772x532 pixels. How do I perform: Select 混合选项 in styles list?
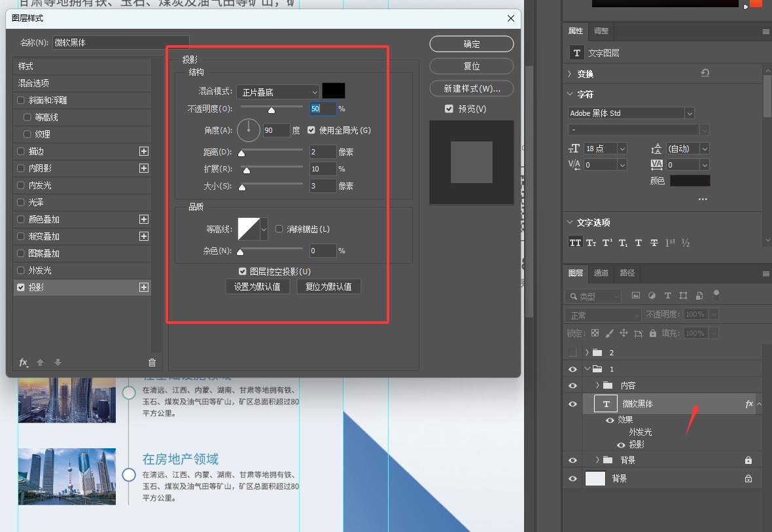[x=82, y=83]
